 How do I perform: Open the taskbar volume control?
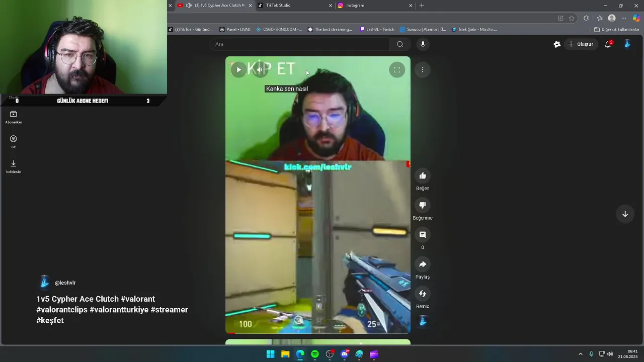coord(610,354)
